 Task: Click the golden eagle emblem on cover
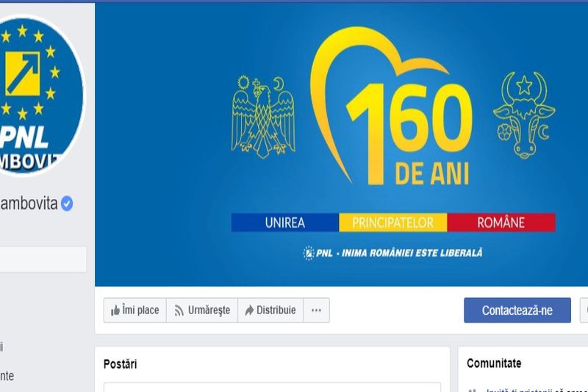click(x=263, y=117)
